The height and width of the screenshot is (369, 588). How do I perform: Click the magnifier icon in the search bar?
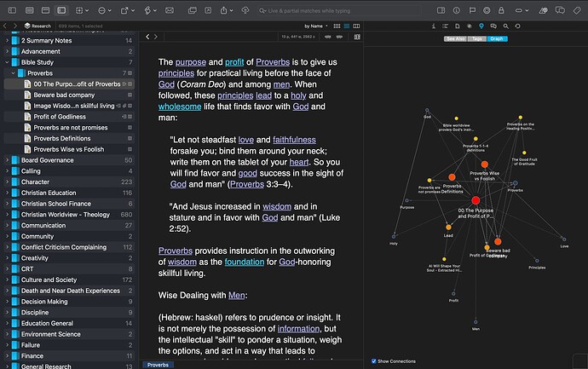click(260, 9)
